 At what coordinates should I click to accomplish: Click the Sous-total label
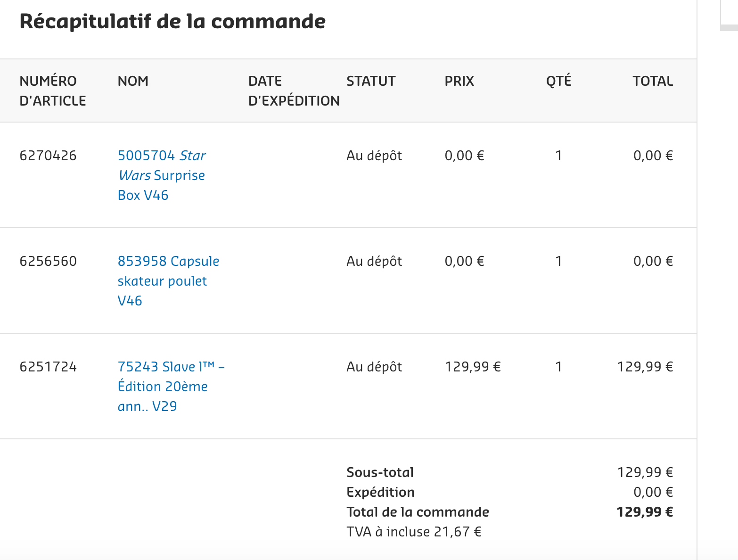pyautogui.click(x=380, y=472)
